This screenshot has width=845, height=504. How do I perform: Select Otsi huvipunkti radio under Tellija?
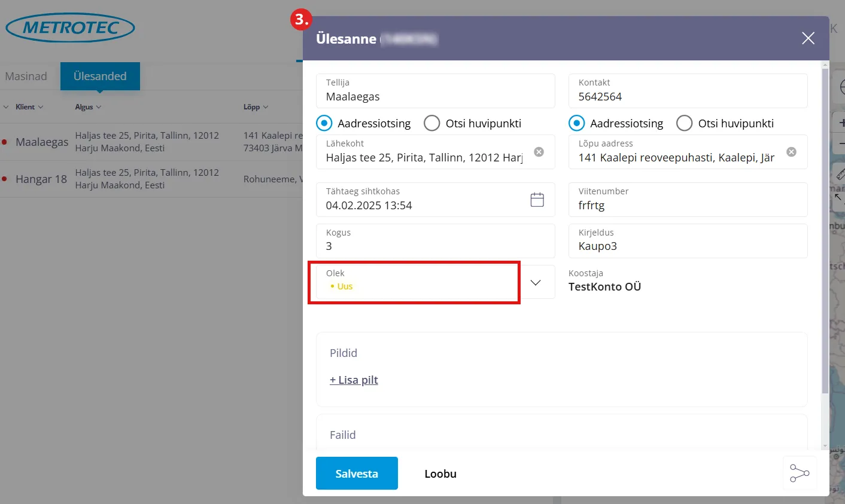point(431,123)
